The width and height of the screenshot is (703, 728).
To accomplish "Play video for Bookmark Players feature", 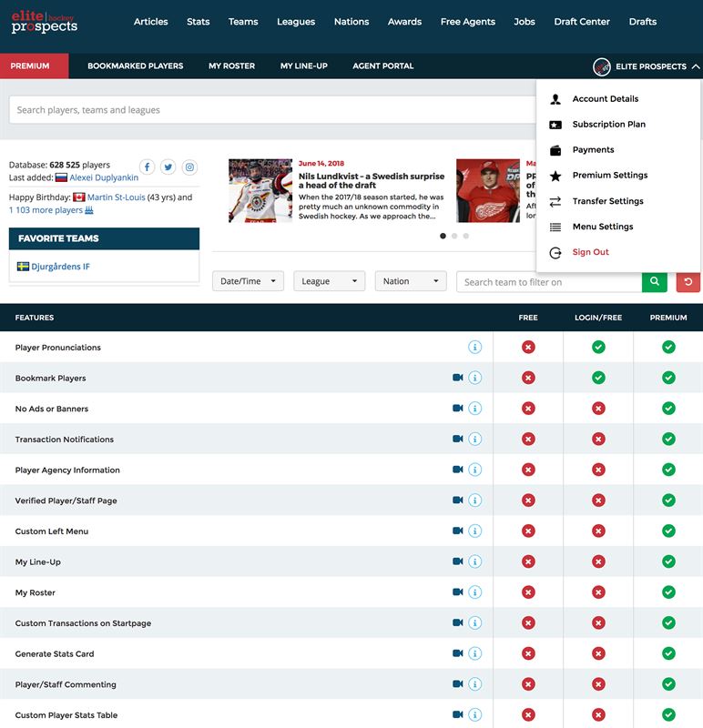I will coord(458,378).
